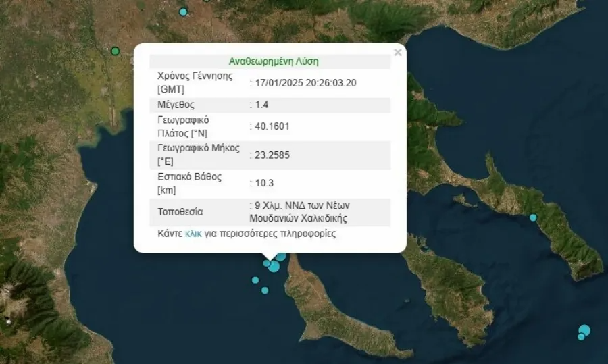
Task: Close the earthquake info popup
Action: 398,52
